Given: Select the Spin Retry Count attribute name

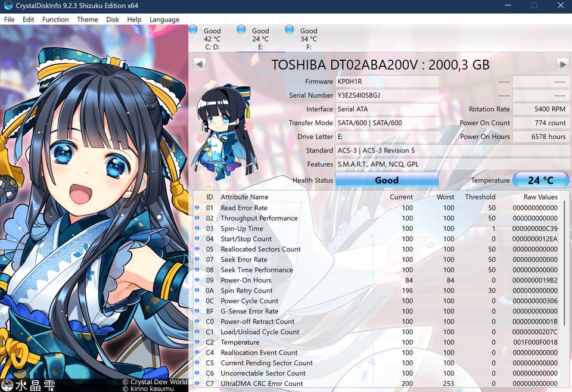Looking at the screenshot, I should [x=246, y=291].
